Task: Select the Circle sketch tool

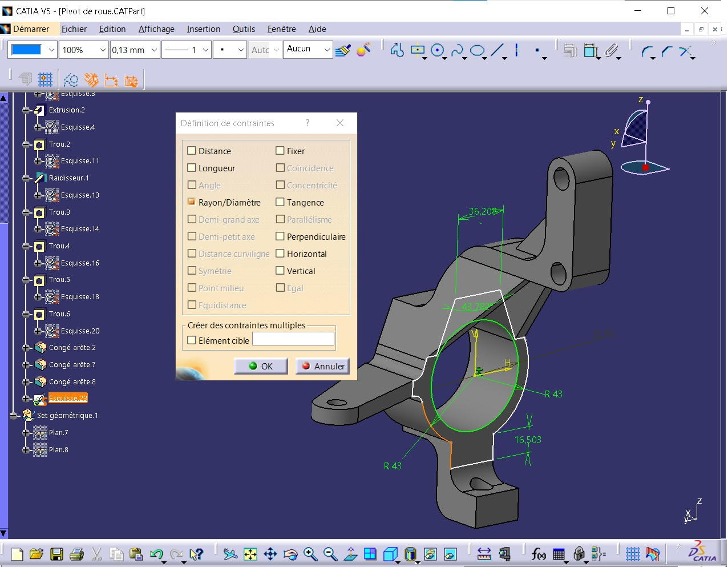Action: [x=438, y=50]
